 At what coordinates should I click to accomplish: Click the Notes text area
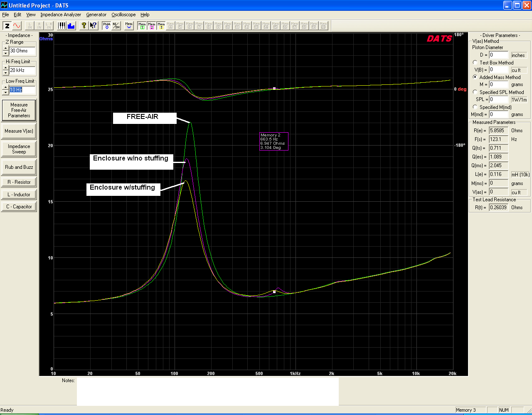click(x=208, y=391)
